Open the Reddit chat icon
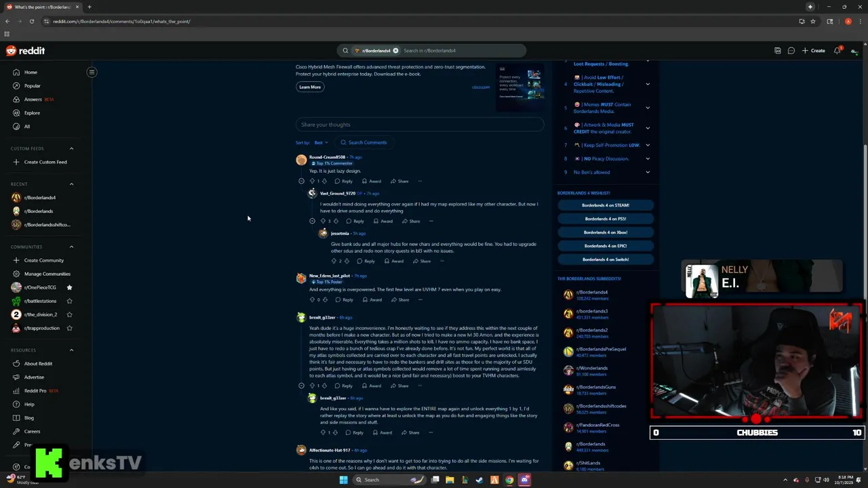Viewport: 868px width, 488px height. (x=791, y=51)
